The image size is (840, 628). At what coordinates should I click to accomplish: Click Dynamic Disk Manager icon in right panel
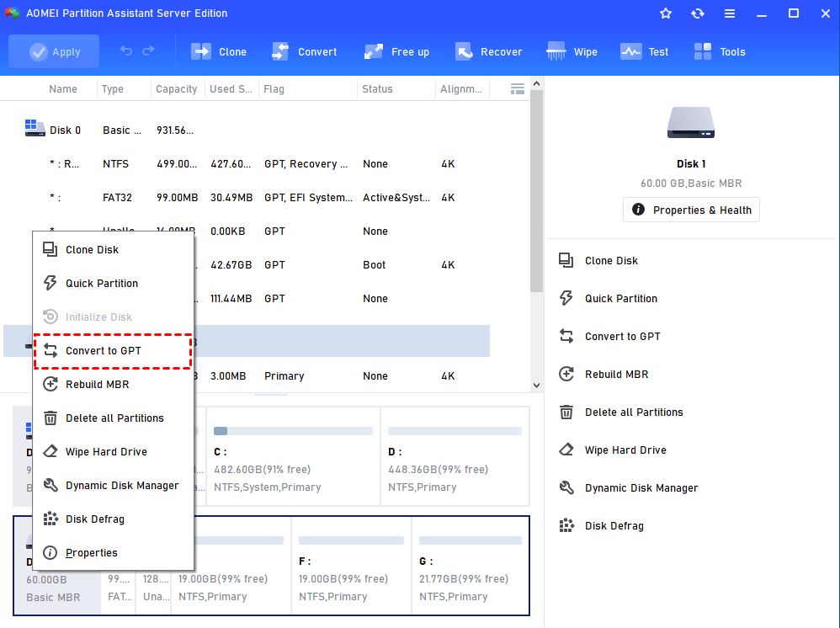[566, 487]
